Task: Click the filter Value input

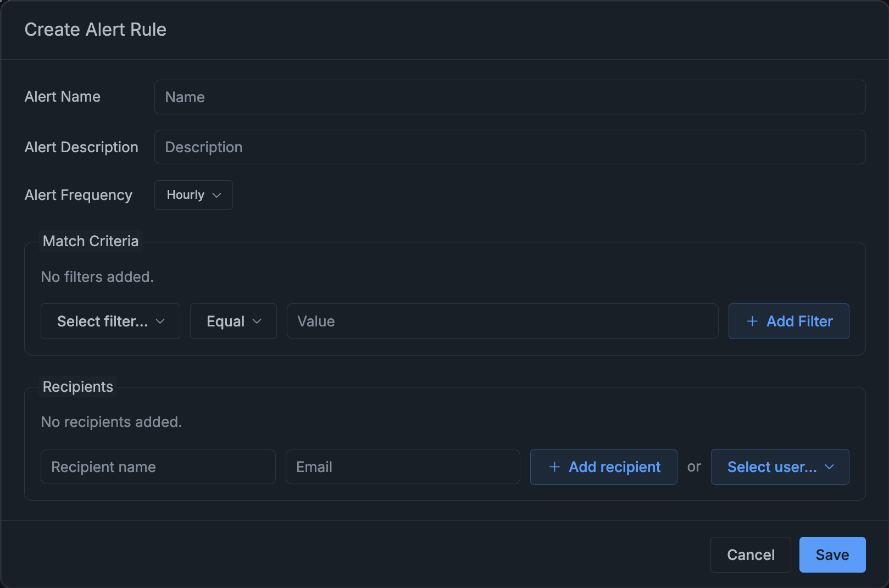Action: point(503,321)
